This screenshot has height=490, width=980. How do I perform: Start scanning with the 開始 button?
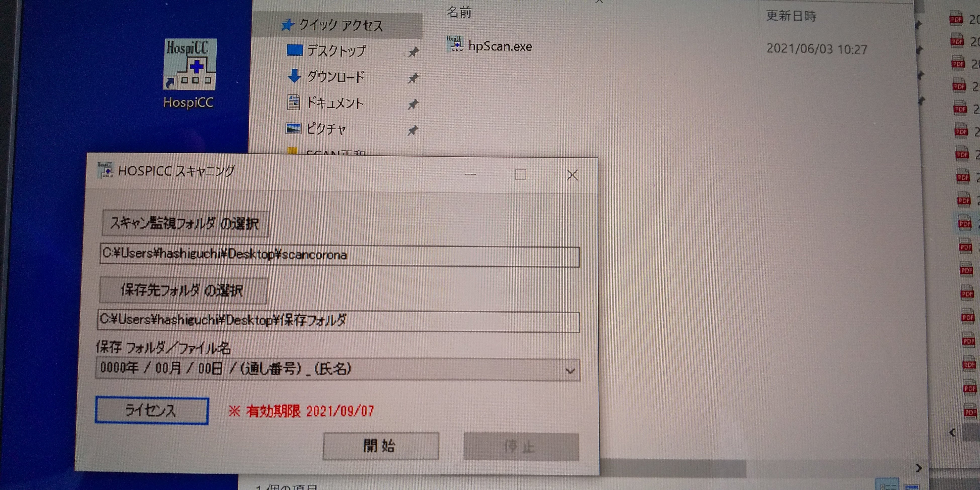380,446
